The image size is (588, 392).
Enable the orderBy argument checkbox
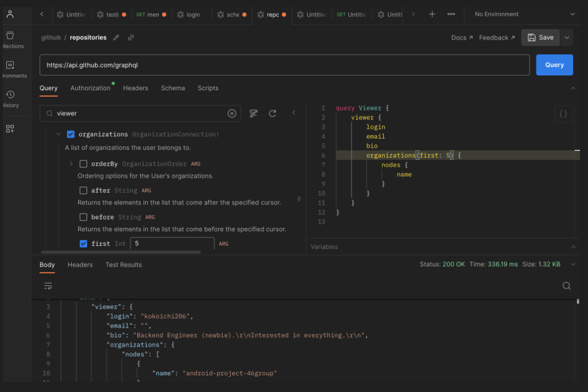pos(83,164)
